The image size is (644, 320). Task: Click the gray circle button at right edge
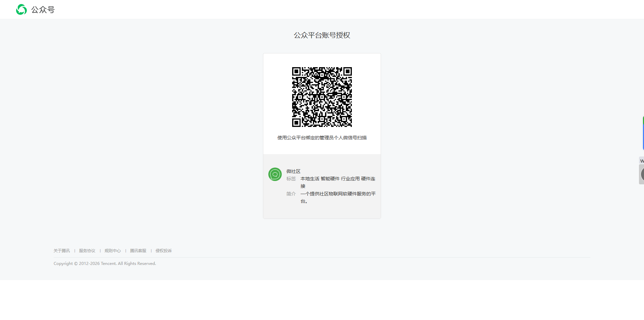pyautogui.click(x=642, y=174)
